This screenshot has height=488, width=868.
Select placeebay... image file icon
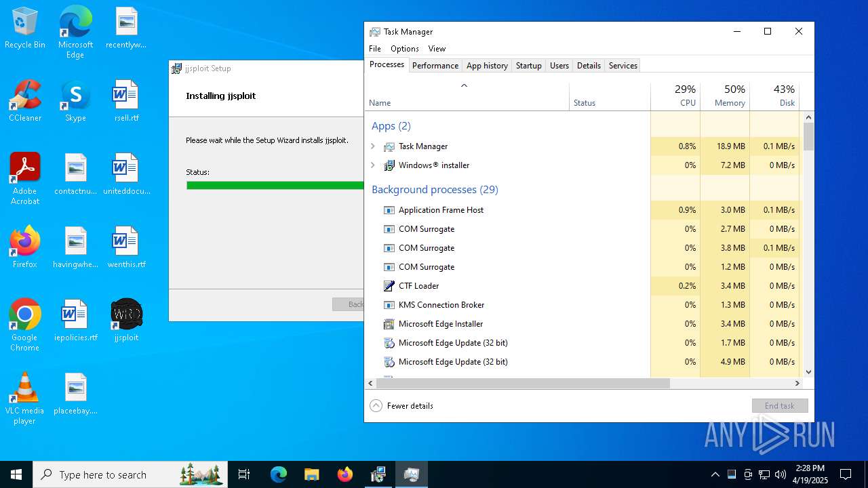(75, 393)
